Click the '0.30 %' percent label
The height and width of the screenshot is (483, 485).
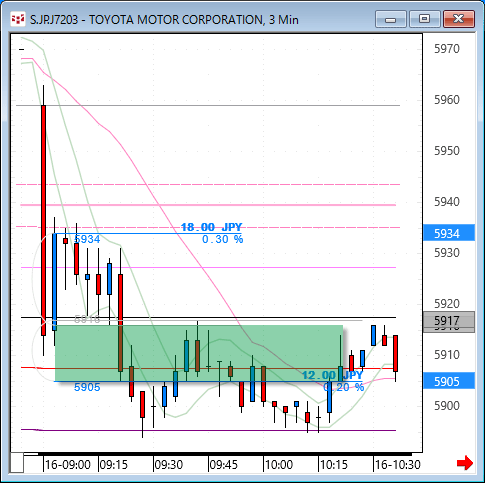pyautogui.click(x=223, y=239)
